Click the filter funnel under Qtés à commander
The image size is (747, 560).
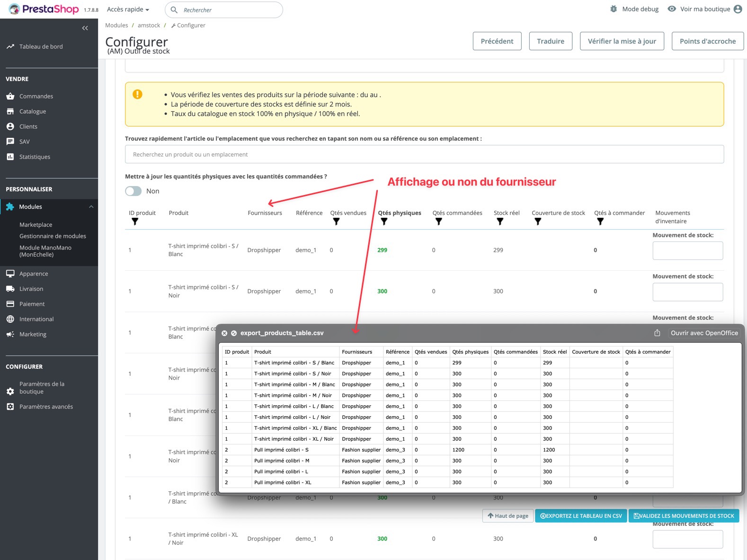600,222
